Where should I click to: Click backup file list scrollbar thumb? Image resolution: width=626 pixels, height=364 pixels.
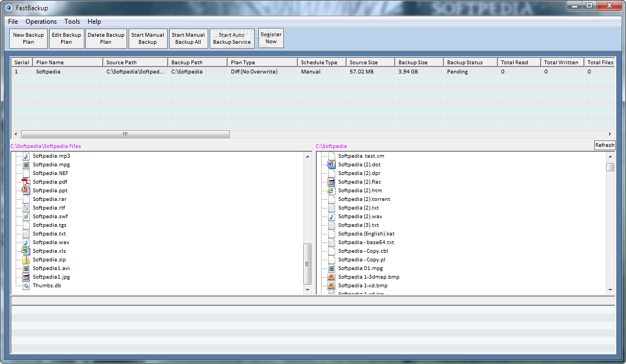[x=610, y=167]
